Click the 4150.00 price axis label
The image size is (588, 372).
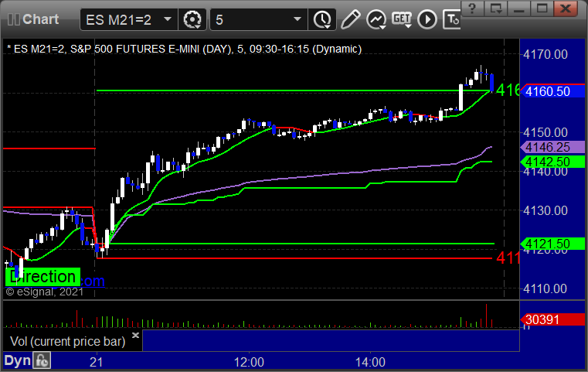tap(546, 132)
